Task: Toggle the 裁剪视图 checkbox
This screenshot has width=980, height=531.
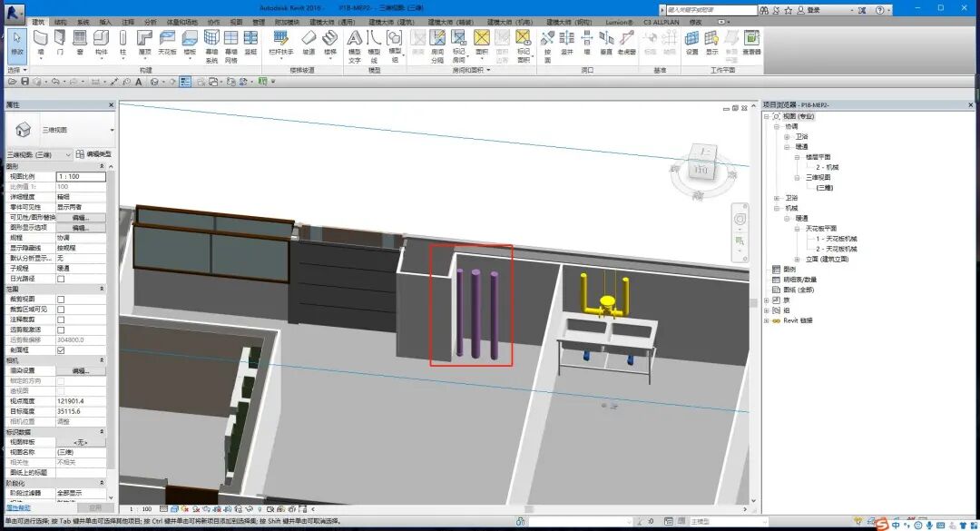Action: coord(61,300)
